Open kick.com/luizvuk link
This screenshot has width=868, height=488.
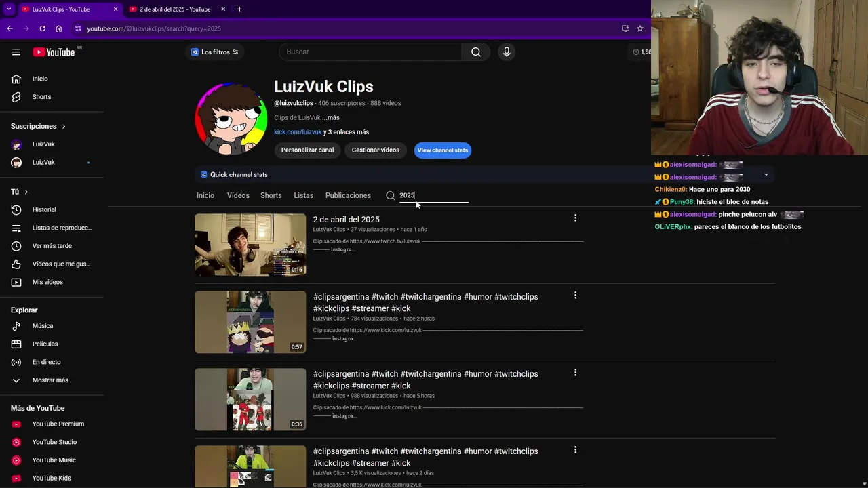pos(298,132)
